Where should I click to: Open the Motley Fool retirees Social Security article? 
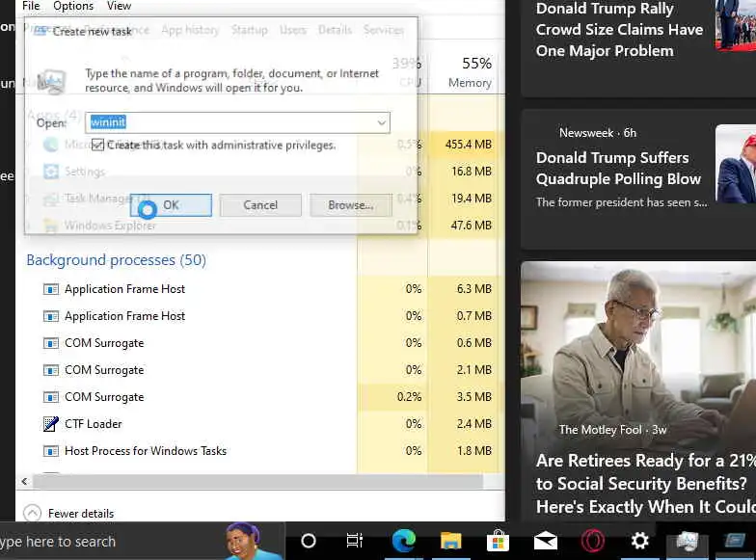point(646,484)
